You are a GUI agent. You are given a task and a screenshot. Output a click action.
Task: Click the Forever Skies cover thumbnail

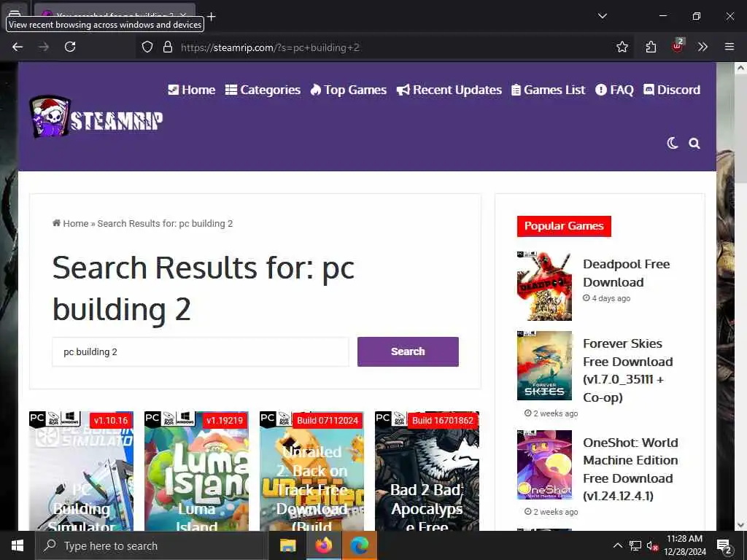pos(544,366)
